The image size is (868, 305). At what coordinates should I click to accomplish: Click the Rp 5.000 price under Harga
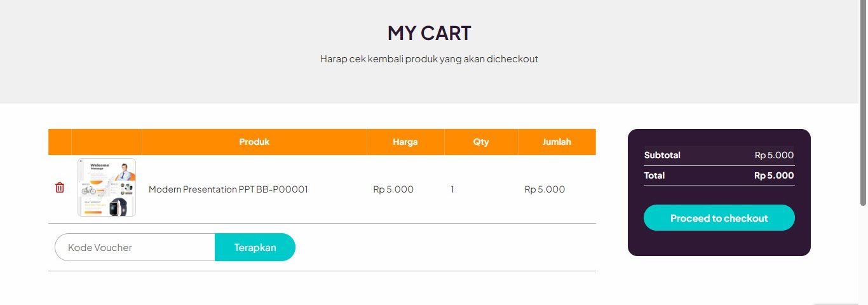(393, 189)
